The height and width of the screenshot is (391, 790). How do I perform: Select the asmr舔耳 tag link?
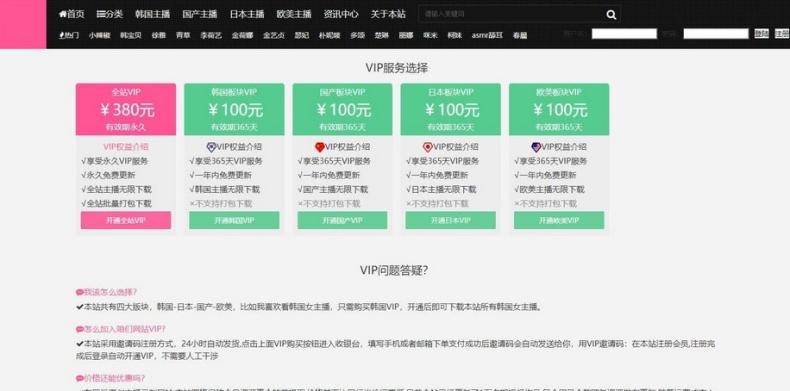click(487, 35)
